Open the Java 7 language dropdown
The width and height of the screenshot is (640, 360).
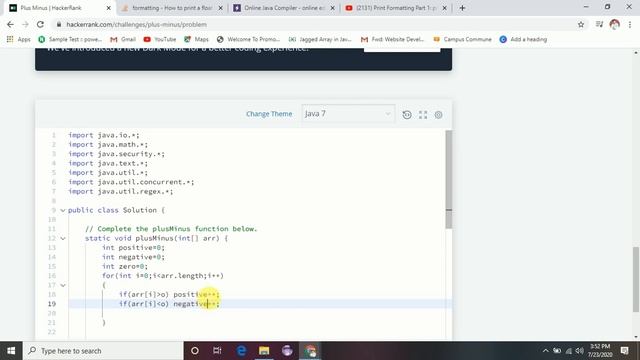[x=348, y=113]
